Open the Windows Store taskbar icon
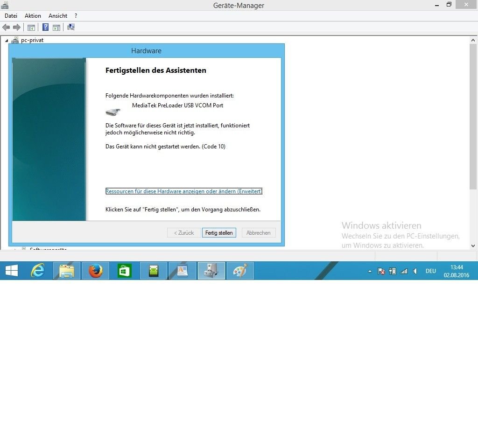Image resolution: width=478 pixels, height=448 pixels. coord(124,271)
